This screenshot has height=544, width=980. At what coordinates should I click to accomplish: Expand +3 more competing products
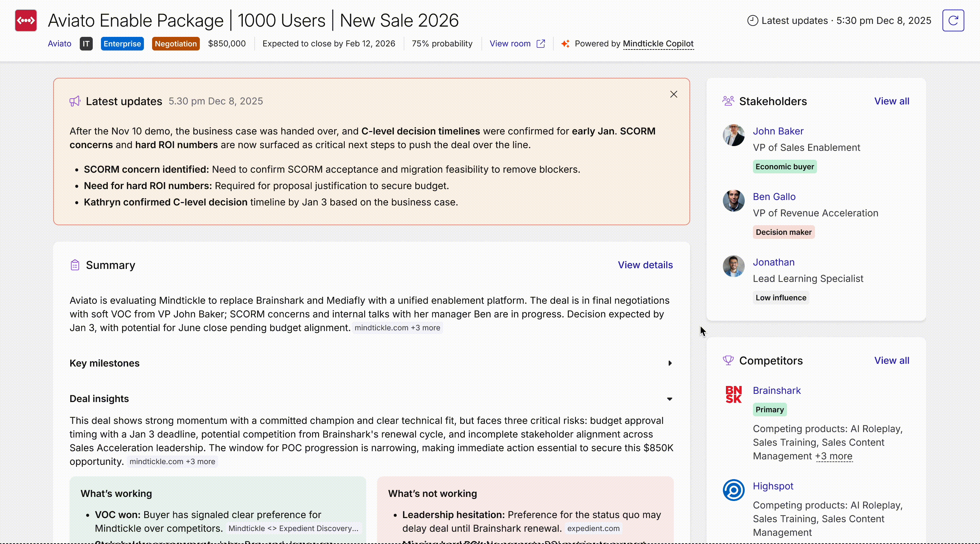pyautogui.click(x=833, y=456)
